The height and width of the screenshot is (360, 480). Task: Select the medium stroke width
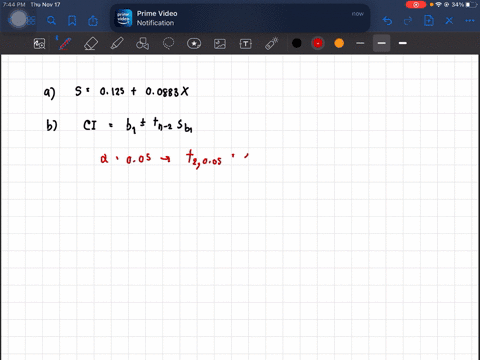(382, 43)
